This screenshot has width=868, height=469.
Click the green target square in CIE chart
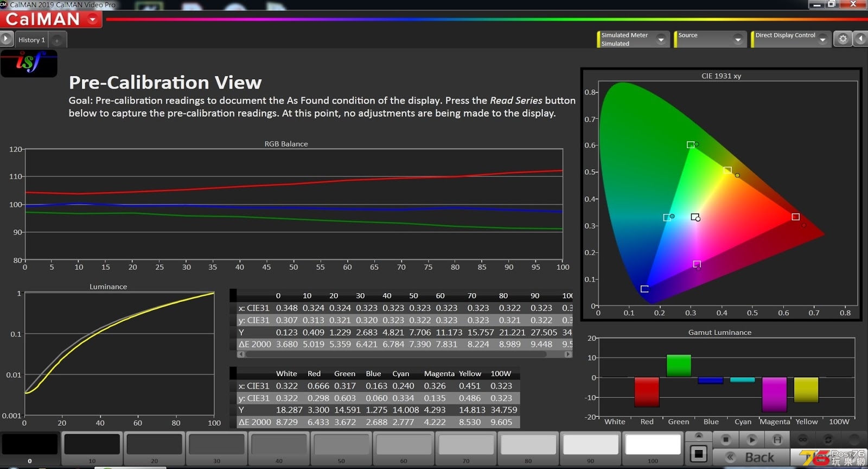coord(690,144)
